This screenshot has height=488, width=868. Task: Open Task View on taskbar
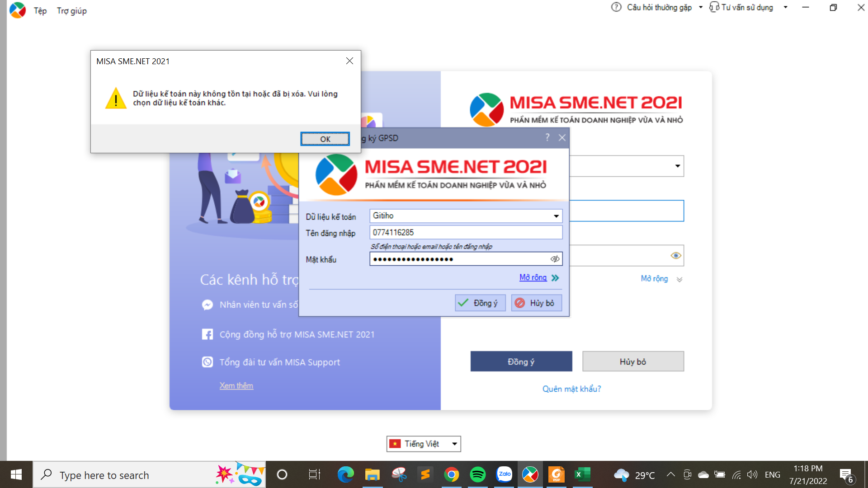[314, 474]
